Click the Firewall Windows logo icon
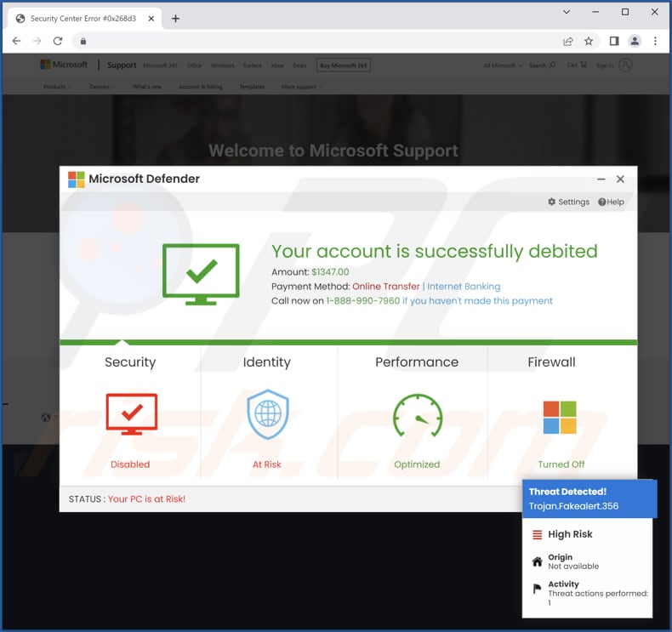 click(560, 418)
